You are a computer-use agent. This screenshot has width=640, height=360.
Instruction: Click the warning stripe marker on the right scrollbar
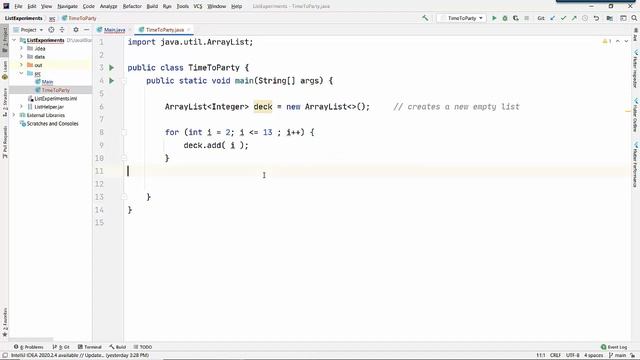tap(628, 111)
